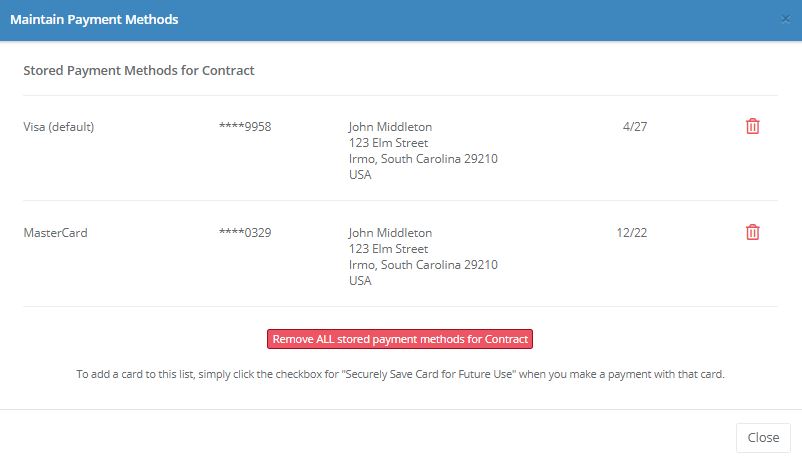Click the Stored Payment Methods for Contract heading

[139, 71]
